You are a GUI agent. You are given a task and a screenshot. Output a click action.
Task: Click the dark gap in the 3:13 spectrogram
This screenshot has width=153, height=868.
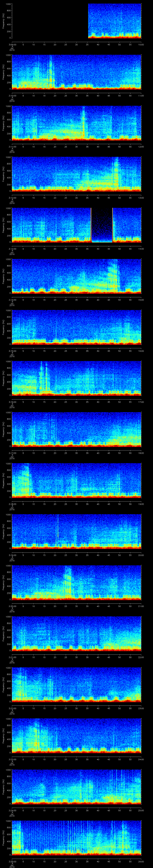tap(102, 225)
